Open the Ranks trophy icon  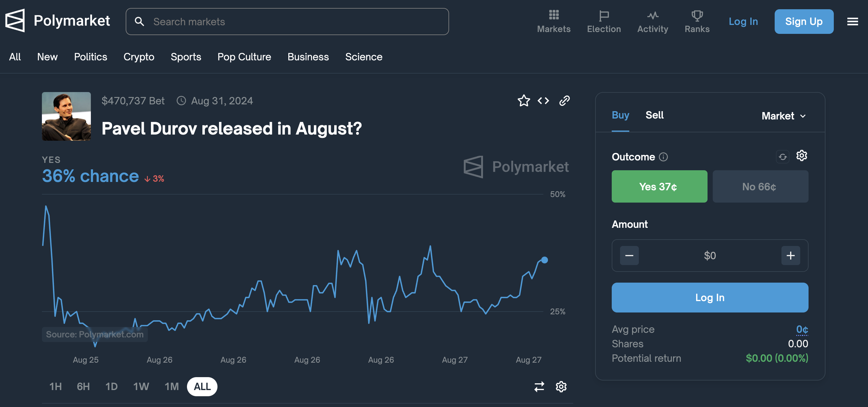tap(697, 15)
